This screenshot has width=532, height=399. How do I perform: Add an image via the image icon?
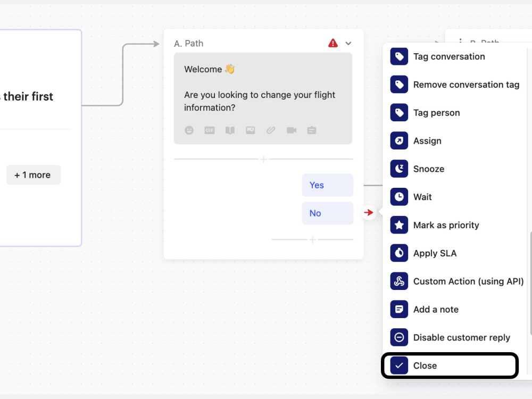click(x=250, y=130)
